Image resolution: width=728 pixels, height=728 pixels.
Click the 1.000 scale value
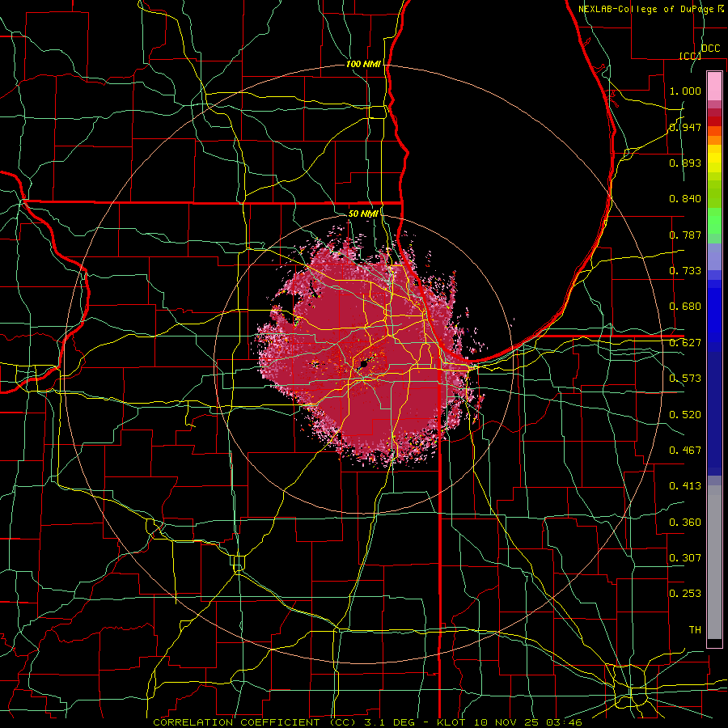[685, 91]
